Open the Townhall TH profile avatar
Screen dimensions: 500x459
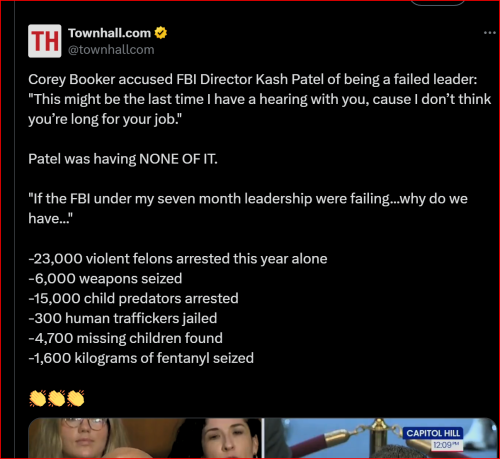(45, 41)
